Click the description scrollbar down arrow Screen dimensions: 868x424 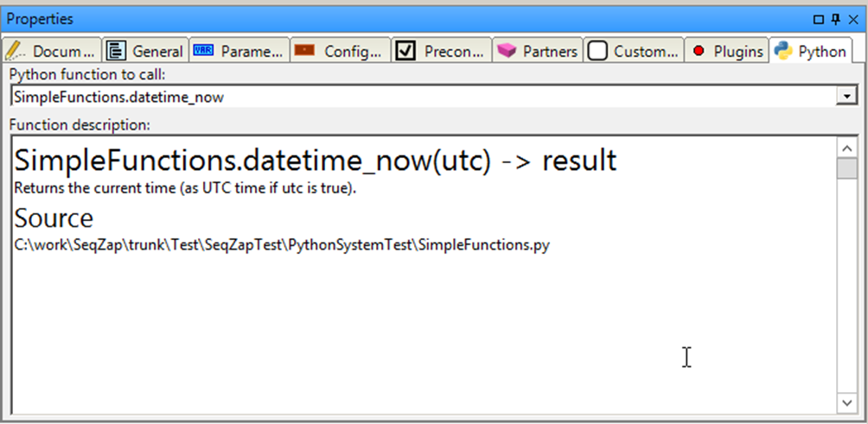tap(847, 402)
